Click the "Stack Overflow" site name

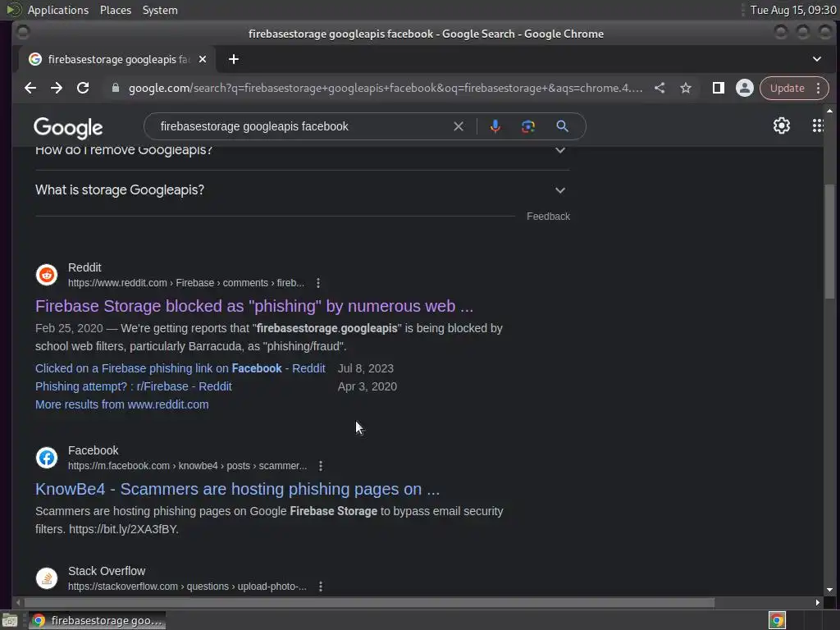(107, 571)
